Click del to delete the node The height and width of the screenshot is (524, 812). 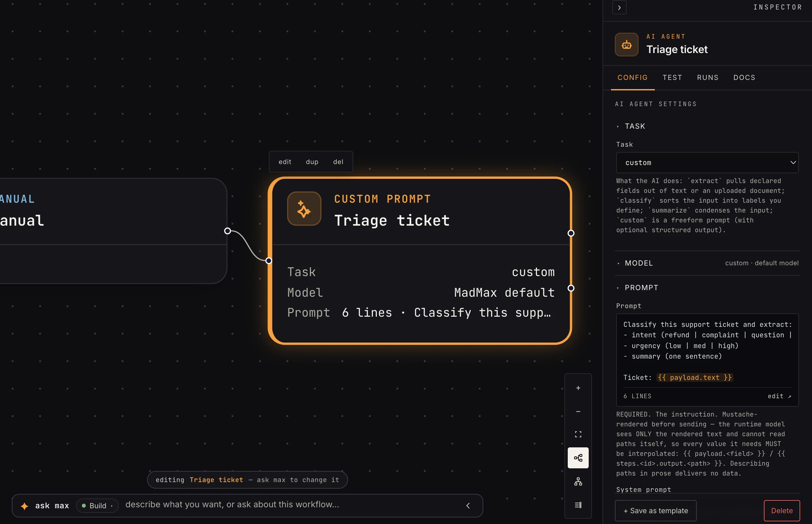[x=338, y=162]
